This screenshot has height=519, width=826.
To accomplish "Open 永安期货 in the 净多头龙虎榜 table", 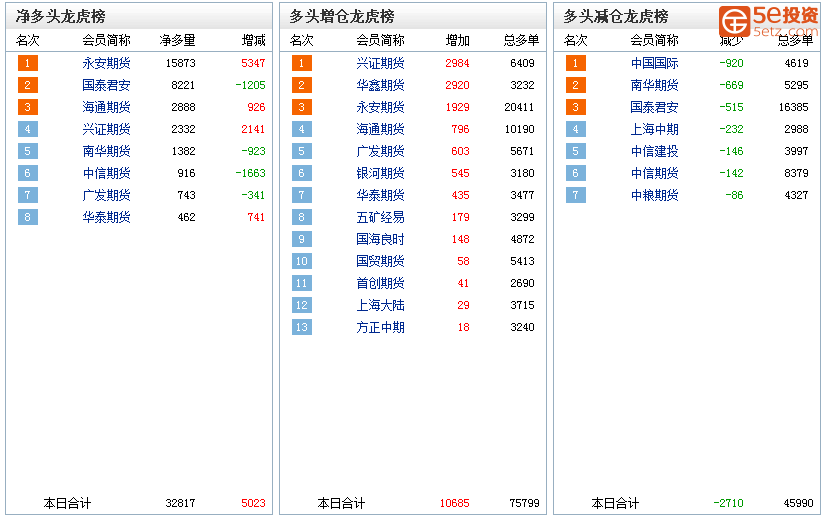I will pyautogui.click(x=106, y=63).
